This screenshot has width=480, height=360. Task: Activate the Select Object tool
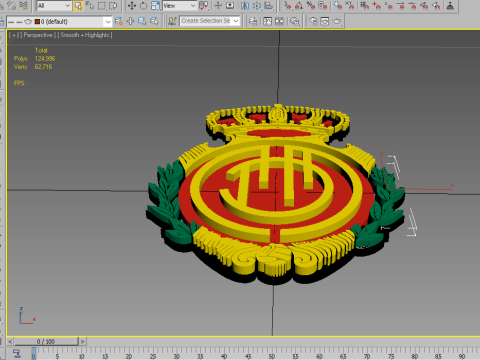(78, 6)
